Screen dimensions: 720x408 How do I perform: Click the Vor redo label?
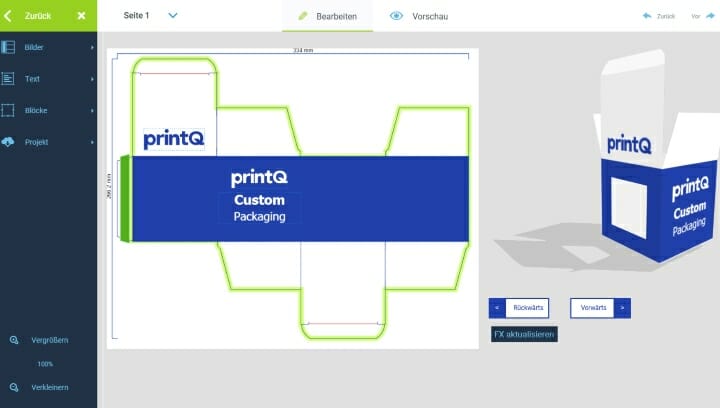coord(696,16)
